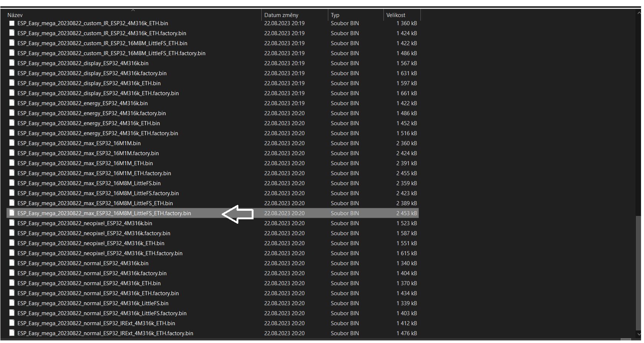The image size is (644, 343).
Task: Click the vertical scrollbar thumb
Action: (638, 273)
